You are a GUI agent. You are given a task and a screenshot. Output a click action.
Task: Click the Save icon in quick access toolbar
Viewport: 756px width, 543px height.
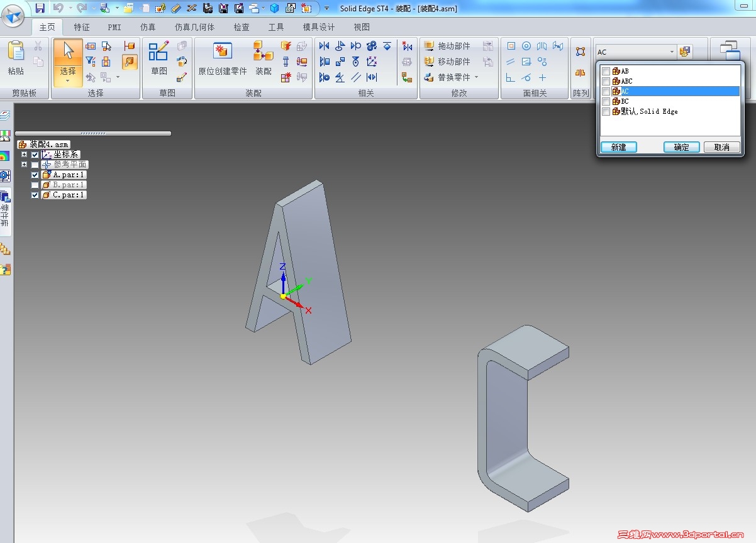click(40, 8)
